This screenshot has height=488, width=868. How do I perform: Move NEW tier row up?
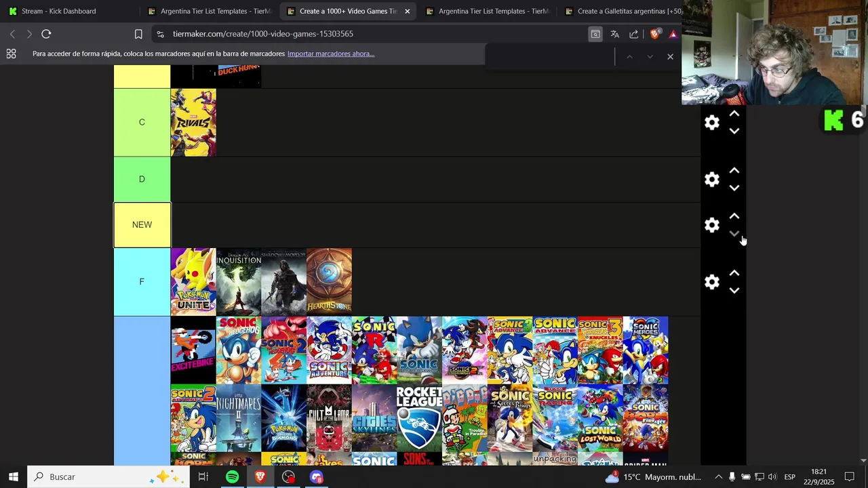[x=734, y=216]
